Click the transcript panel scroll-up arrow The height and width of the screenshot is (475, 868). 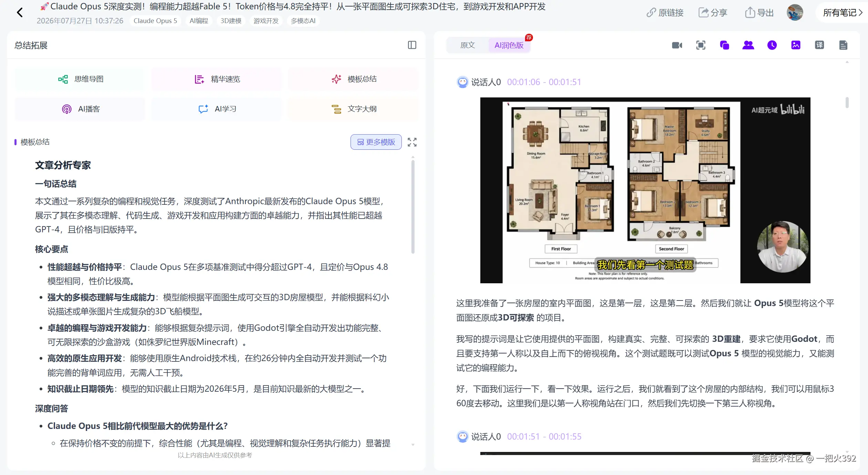pos(847,62)
